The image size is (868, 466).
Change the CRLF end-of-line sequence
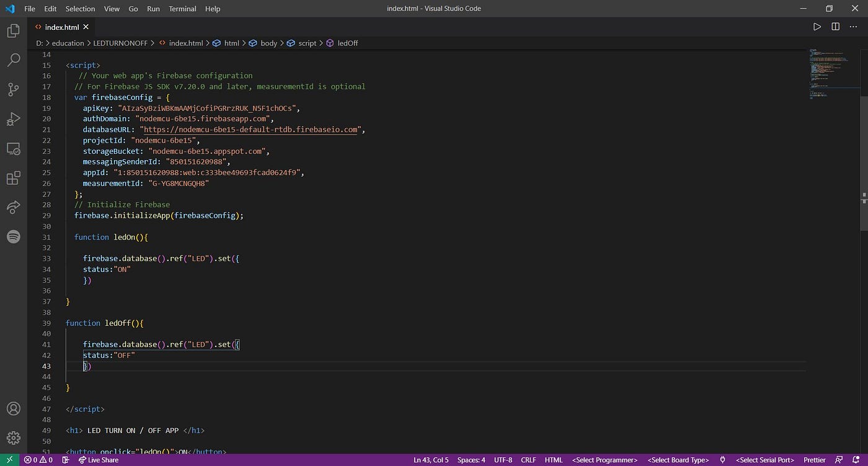click(x=528, y=460)
